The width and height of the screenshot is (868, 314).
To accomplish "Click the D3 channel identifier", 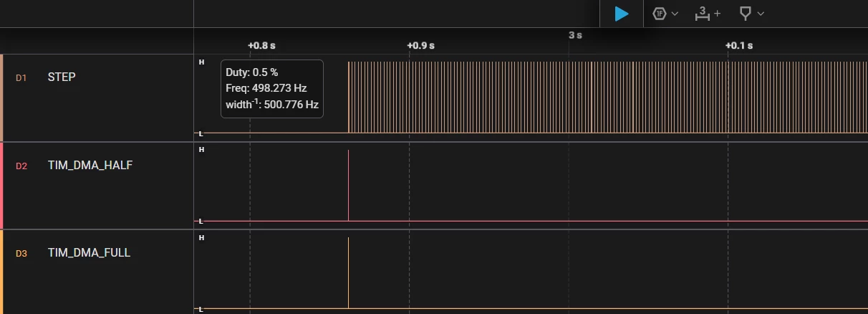I will point(21,253).
